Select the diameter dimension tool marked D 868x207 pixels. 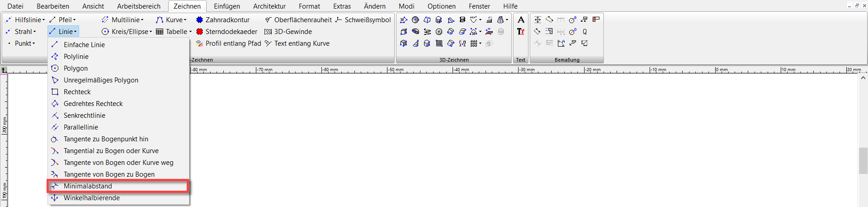tap(573, 32)
